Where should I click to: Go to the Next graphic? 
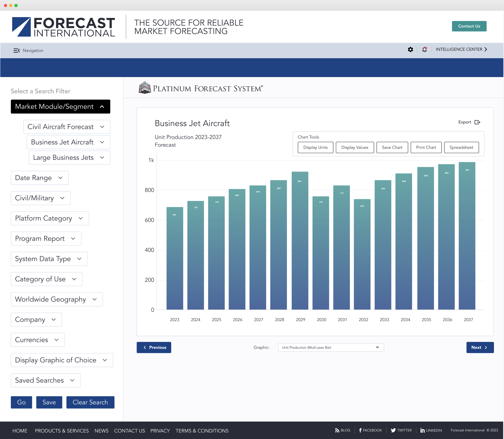(480, 347)
